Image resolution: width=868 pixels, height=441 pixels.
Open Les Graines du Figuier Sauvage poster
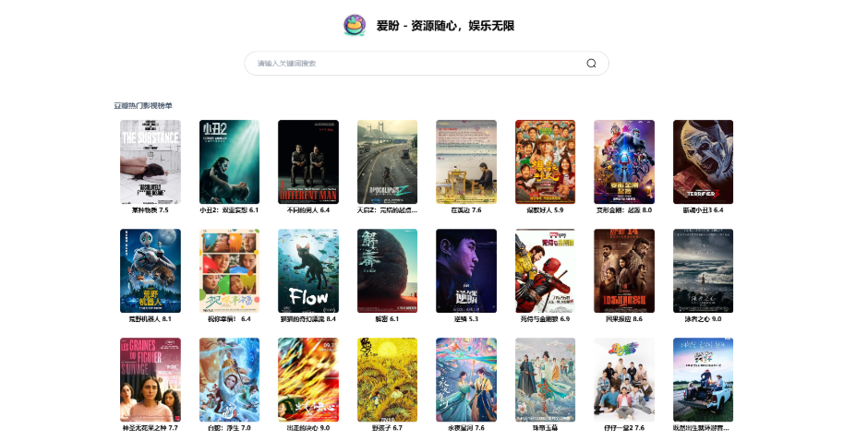(150, 380)
